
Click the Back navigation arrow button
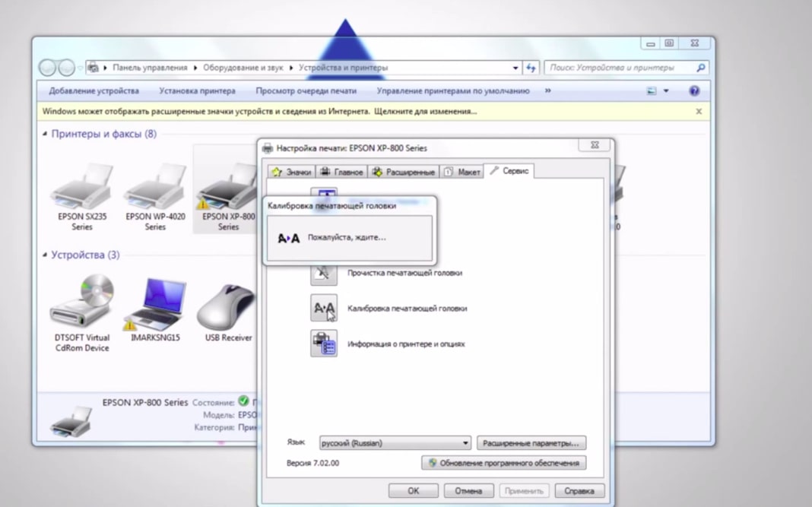(48, 68)
